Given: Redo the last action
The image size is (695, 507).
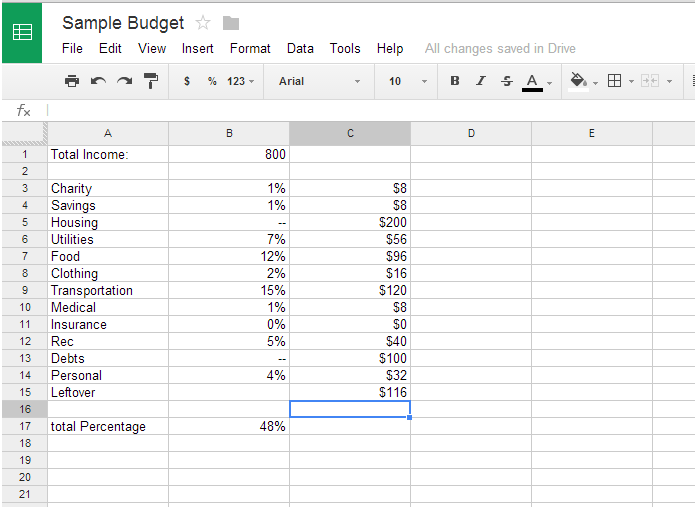Looking at the screenshot, I should coord(125,81).
